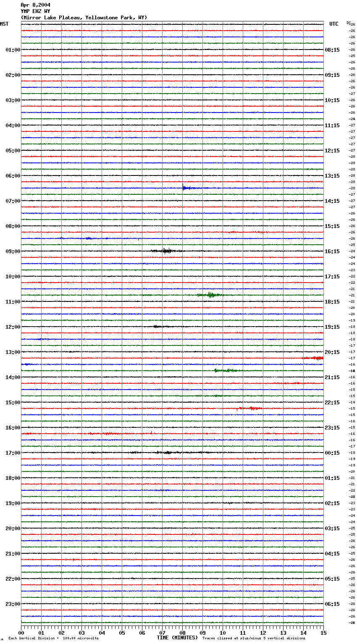Select the 18:00 MST row label
Viewport: 357px width, 644px height.
point(13,478)
